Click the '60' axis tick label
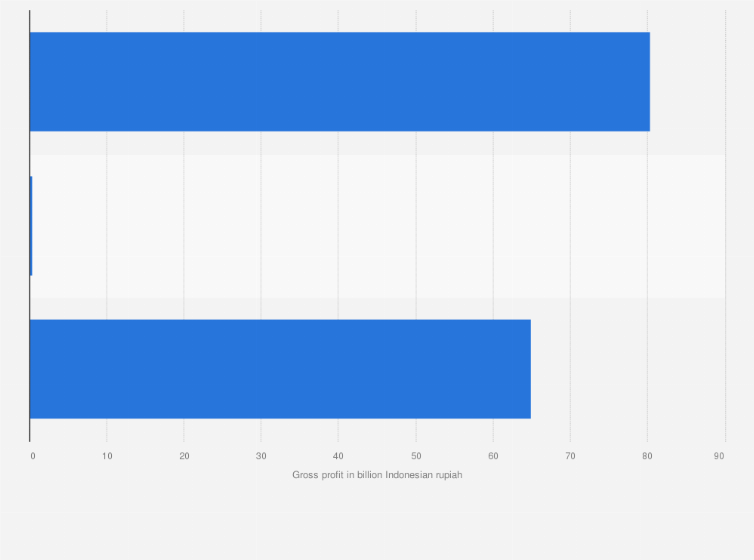Image resolution: width=754 pixels, height=560 pixels. (x=493, y=456)
